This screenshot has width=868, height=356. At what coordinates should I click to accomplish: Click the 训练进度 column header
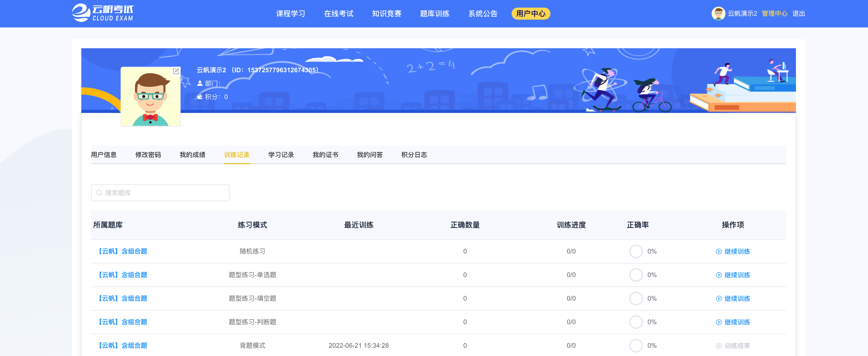pos(571,225)
